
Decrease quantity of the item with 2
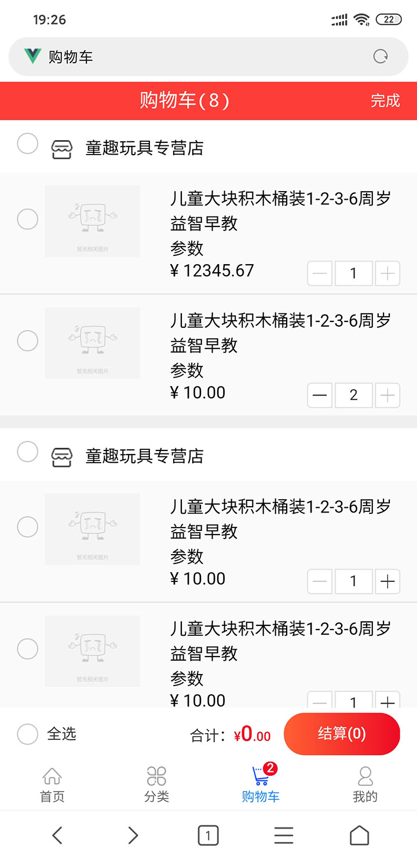point(320,395)
